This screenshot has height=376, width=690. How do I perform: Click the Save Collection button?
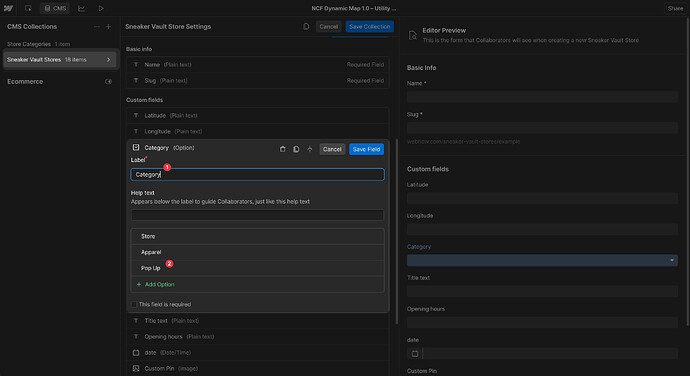[369, 26]
